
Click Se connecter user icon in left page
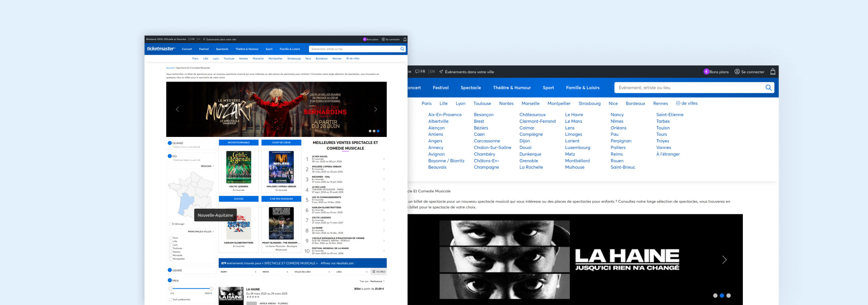[x=383, y=39]
